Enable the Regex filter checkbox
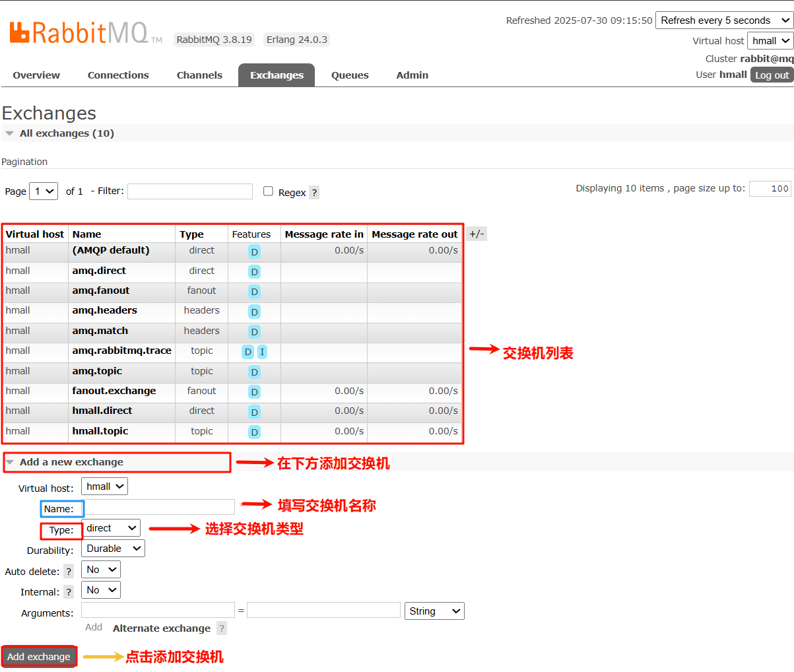794x672 pixels. click(268, 191)
